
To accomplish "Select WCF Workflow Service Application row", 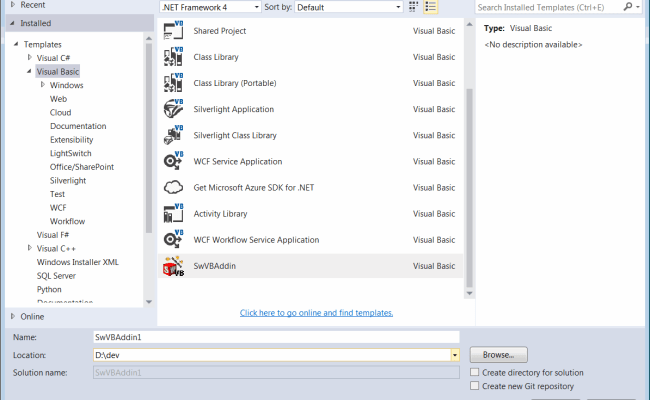I will tap(310, 240).
